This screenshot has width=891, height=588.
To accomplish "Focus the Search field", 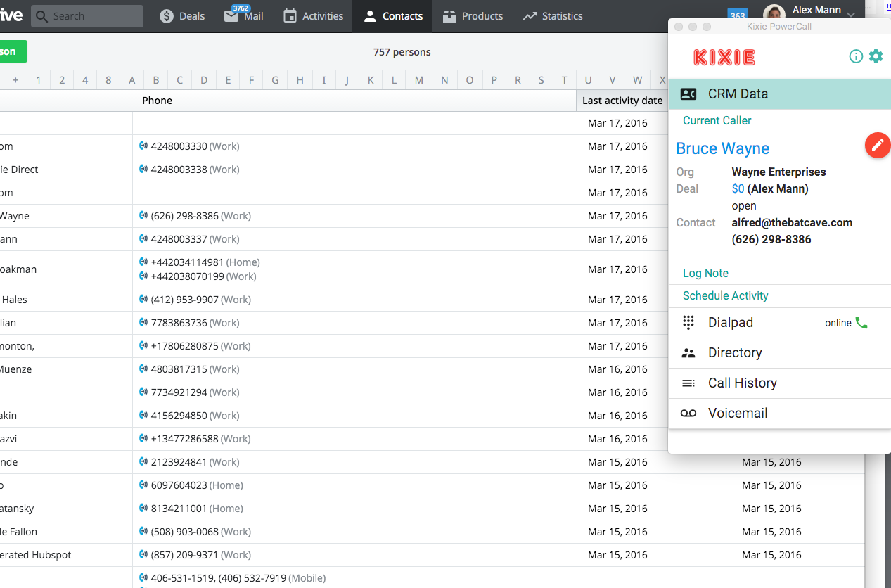I will (87, 16).
